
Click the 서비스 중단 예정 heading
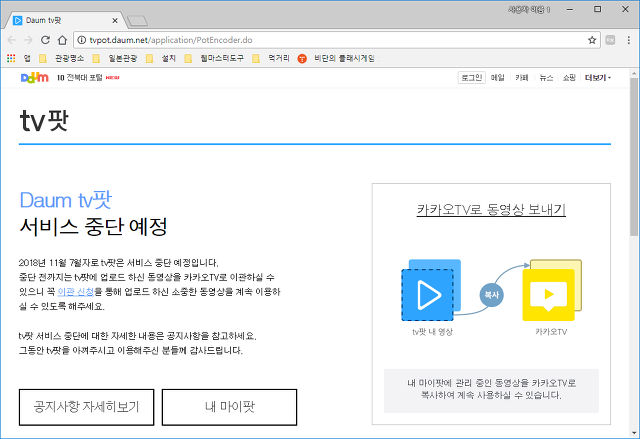tap(93, 227)
